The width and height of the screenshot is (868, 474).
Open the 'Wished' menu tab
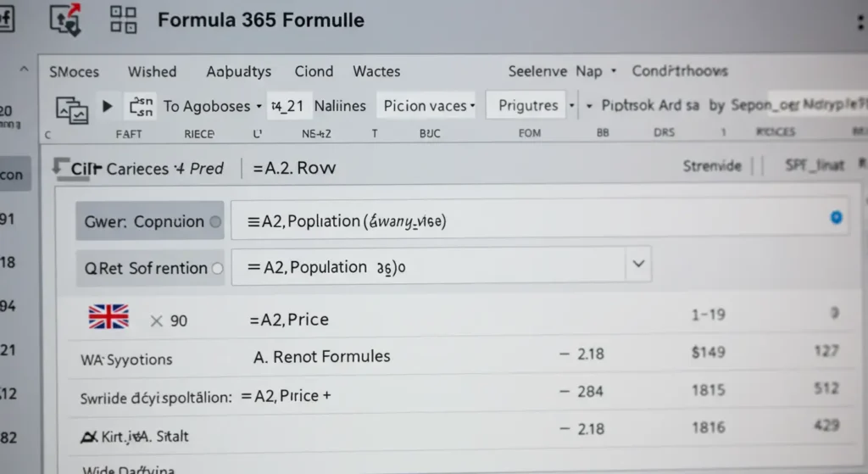click(152, 72)
